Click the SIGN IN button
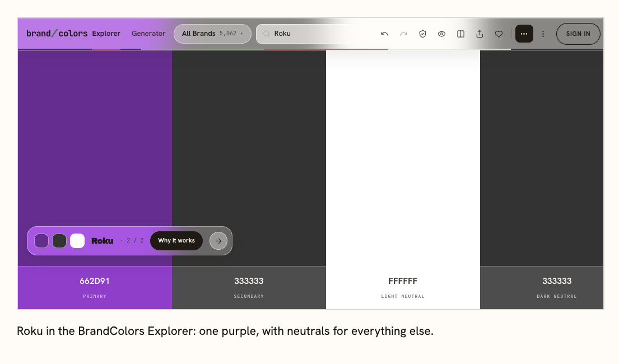The height and width of the screenshot is (364, 619). (578, 34)
